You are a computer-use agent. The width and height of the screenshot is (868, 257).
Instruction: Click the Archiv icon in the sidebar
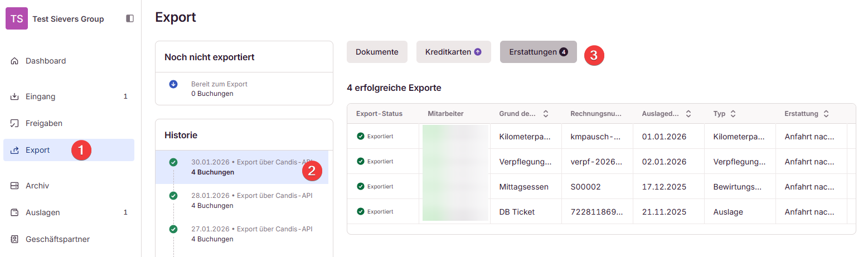(15, 186)
